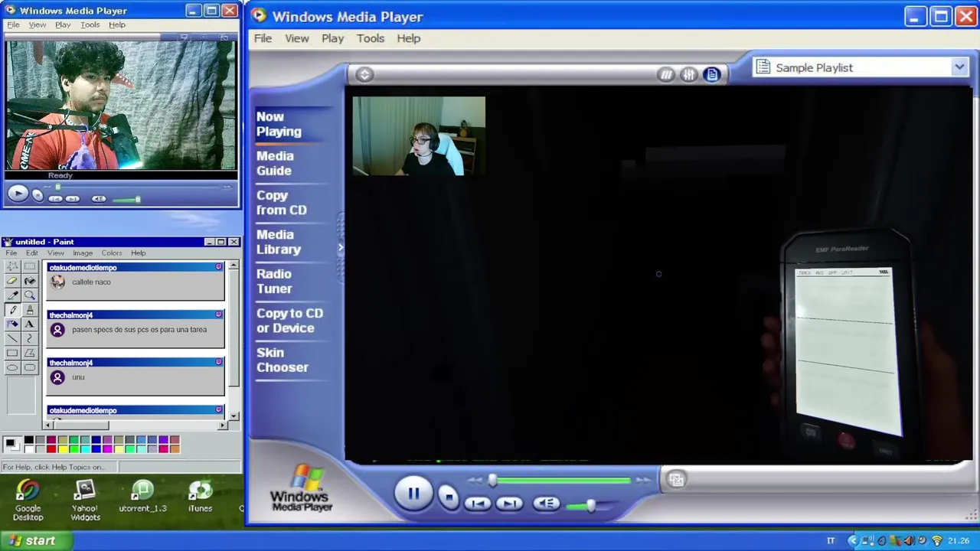Select the Text tool in Paint
Viewport: 980px width, 551px height.
coord(29,324)
